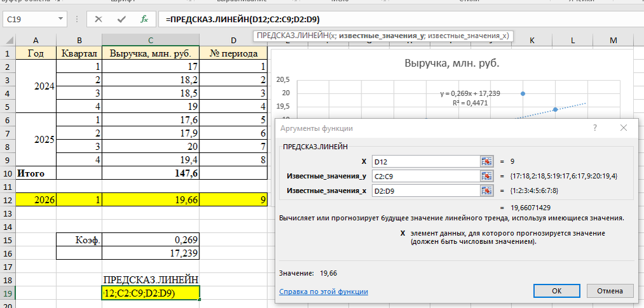The width and height of the screenshot is (644, 308).
Task: Click the dotted trendline on the chart
Action: click(571, 106)
